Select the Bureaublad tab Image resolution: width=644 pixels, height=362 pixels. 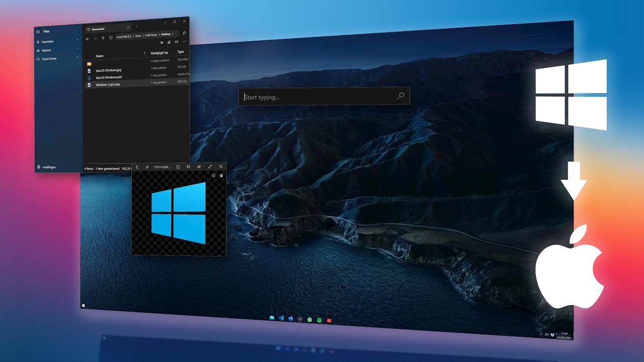point(108,29)
